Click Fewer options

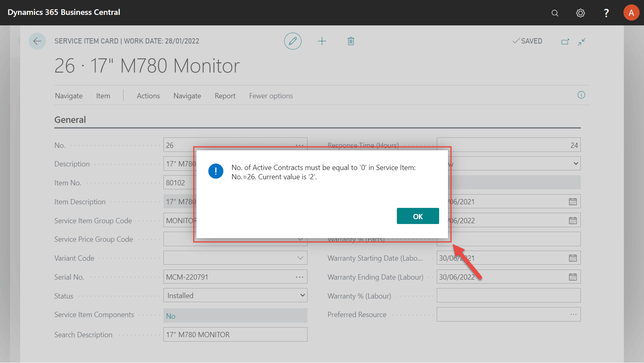click(271, 96)
